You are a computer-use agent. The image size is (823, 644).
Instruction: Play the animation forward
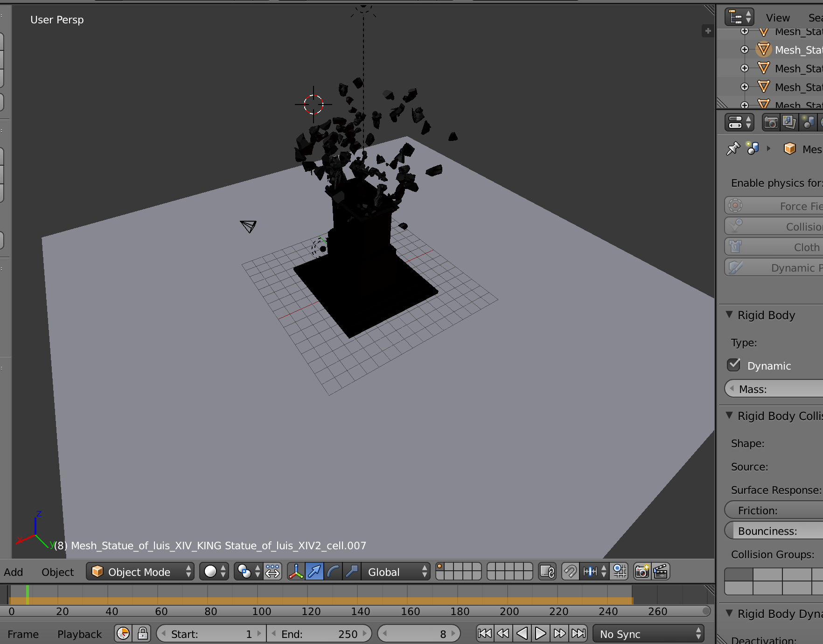click(x=541, y=633)
